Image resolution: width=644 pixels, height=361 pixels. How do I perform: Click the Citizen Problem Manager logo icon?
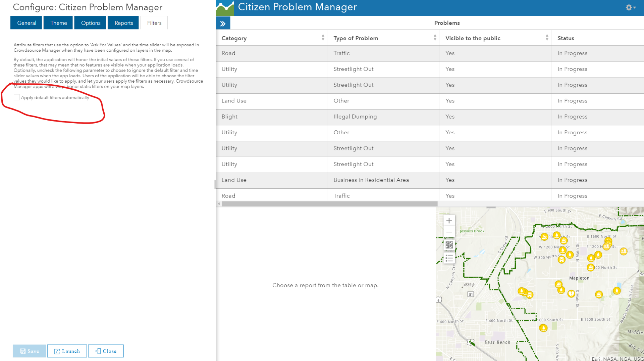tap(225, 8)
